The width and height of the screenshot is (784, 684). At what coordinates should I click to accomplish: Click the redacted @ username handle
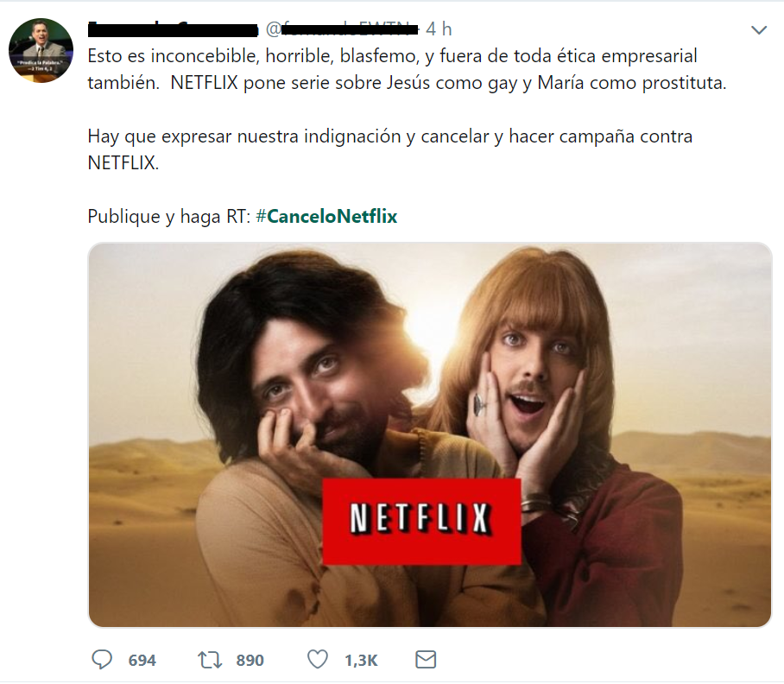(342, 29)
